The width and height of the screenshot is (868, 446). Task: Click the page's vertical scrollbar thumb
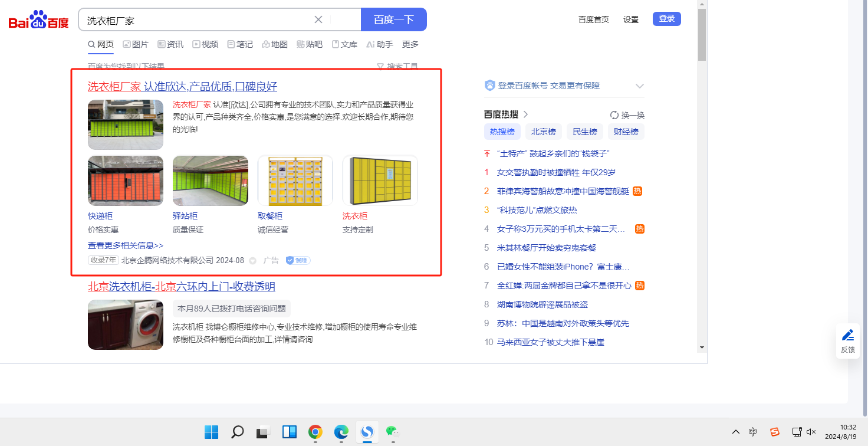pyautogui.click(x=702, y=35)
